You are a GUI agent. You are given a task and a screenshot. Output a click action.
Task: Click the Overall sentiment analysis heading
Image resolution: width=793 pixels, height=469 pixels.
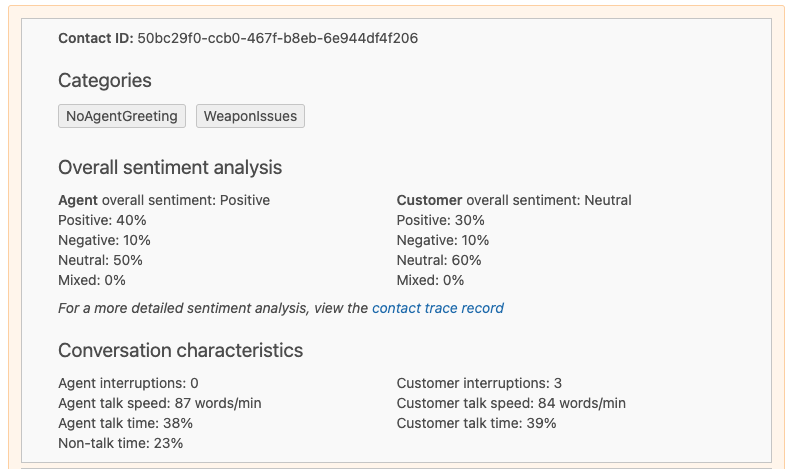170,167
